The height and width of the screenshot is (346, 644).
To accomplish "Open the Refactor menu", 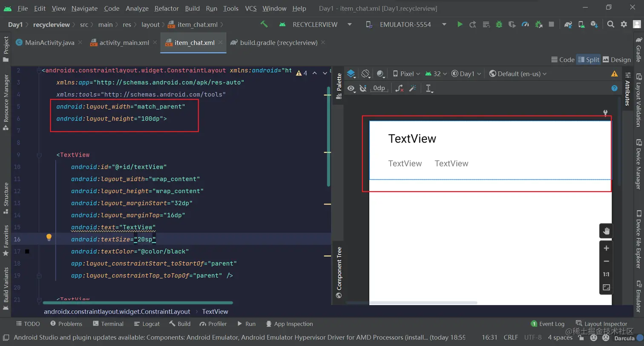I will click(167, 9).
